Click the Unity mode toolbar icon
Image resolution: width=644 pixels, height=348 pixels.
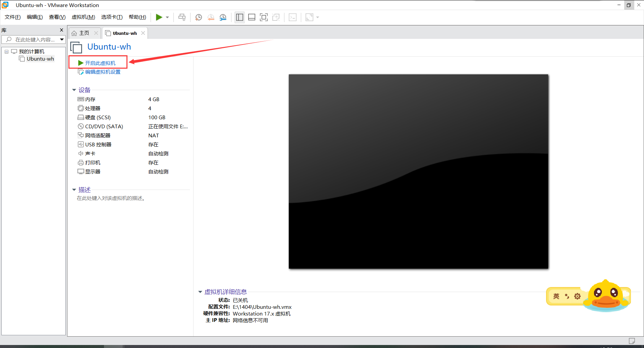[276, 17]
